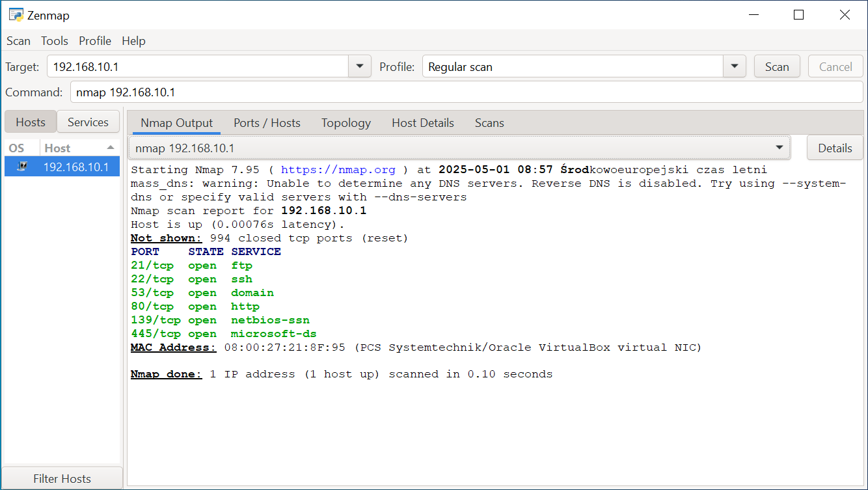This screenshot has height=490, width=868.
Task: Click the https://nmap.org link in output
Action: [x=338, y=170]
